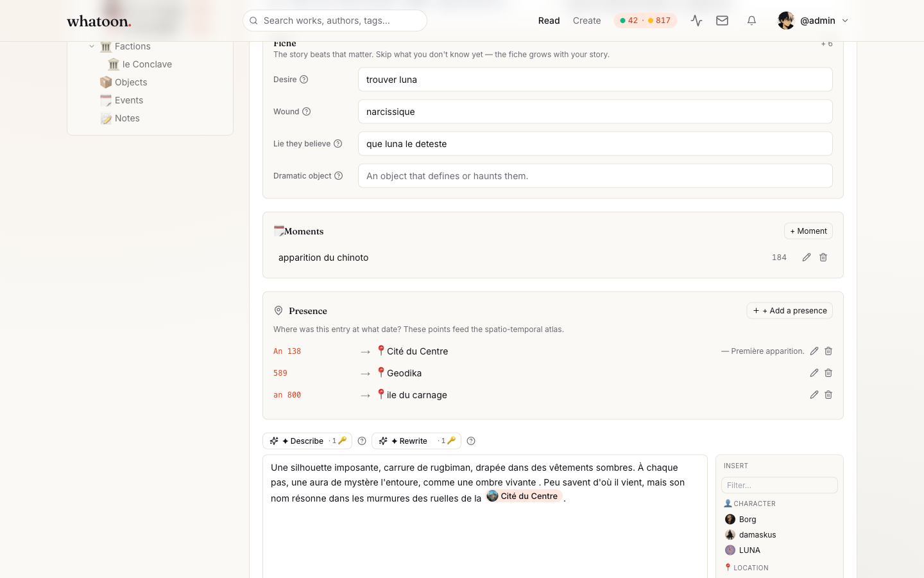The image size is (924, 578).
Task: Click the admin avatar picture
Action: 786,21
